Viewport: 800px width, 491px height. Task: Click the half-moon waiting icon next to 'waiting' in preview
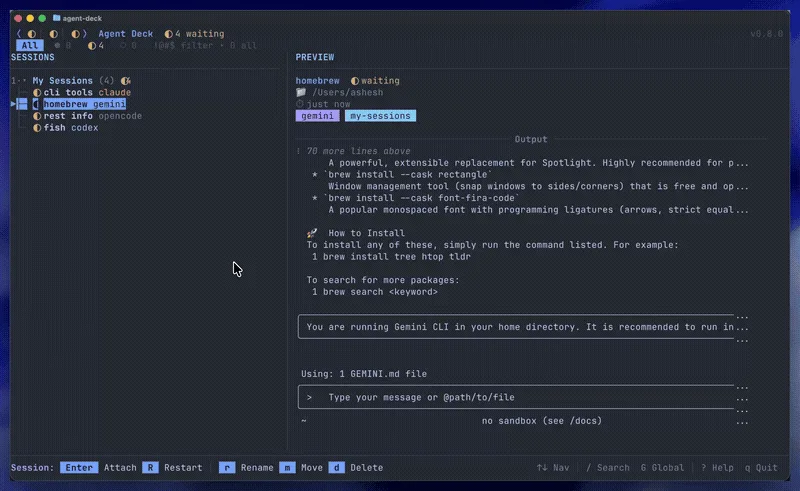pyautogui.click(x=355, y=81)
